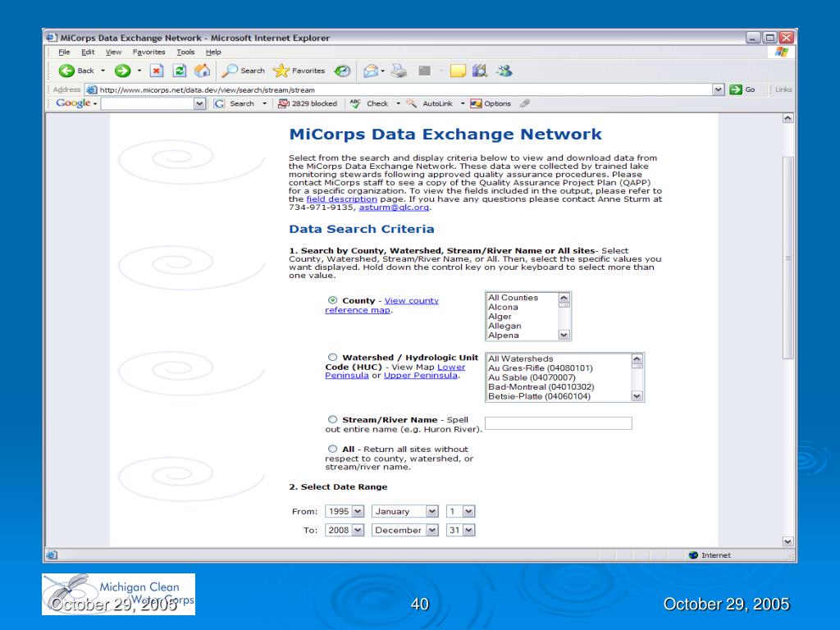Click the watershed list scroll down arrow

[637, 396]
